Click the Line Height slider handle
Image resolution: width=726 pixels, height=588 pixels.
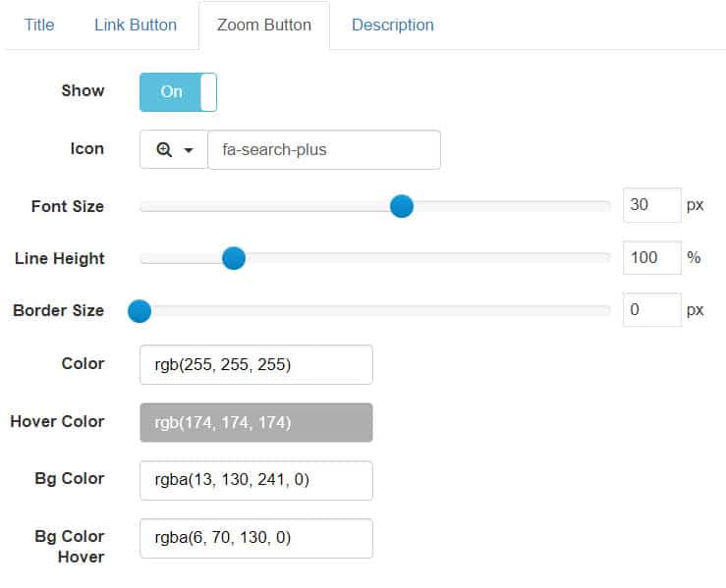[x=234, y=258]
